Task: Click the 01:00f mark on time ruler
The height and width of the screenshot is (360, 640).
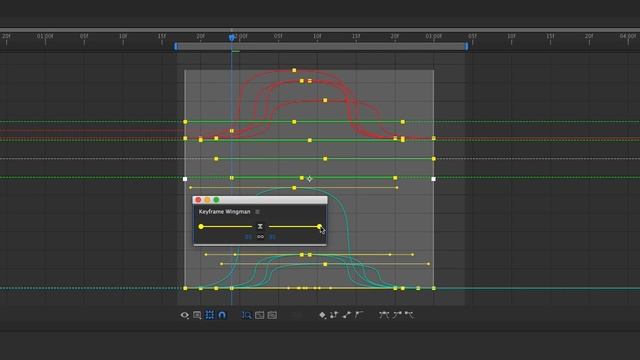Action: point(45,36)
